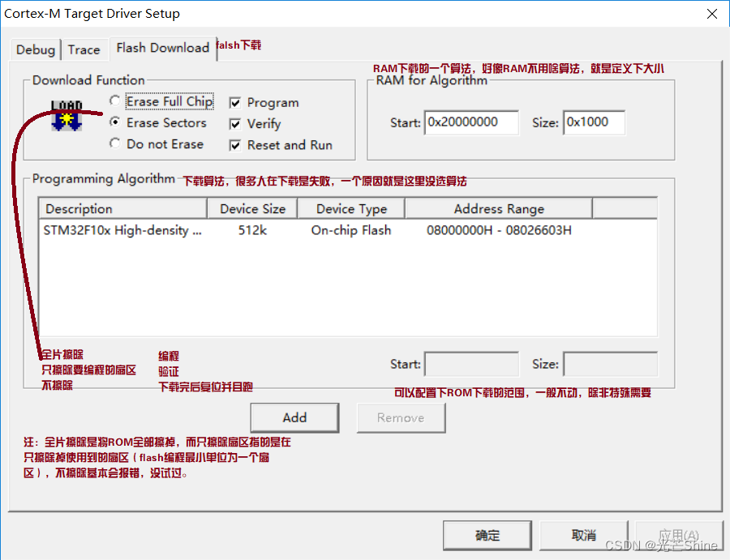Click the LOAD download icon
Viewport: 730px width, 560px height.
click(67, 115)
